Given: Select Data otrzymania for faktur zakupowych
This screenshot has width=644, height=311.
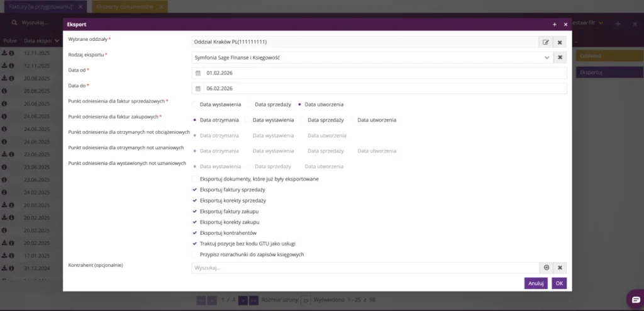Looking at the screenshot, I should (195, 120).
